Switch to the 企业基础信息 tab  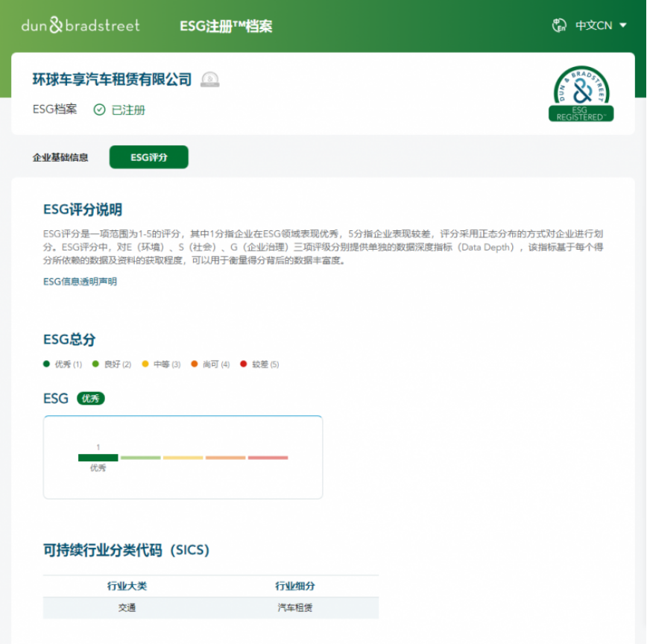point(60,157)
